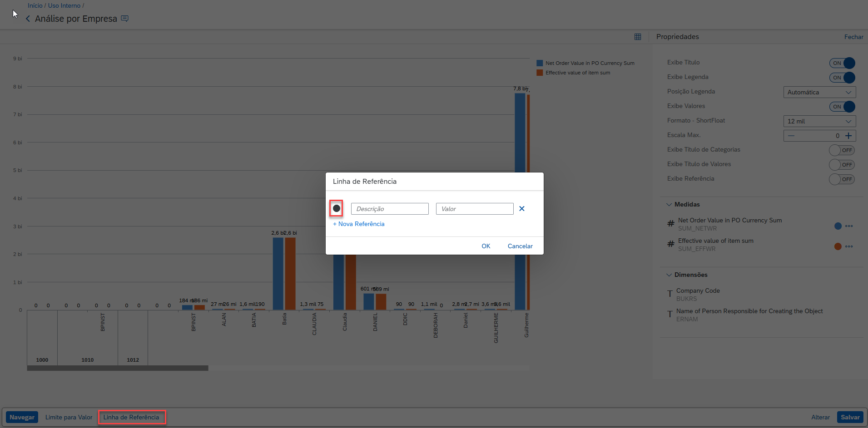The height and width of the screenshot is (428, 868).
Task: Increase Escala Max with plus icon
Action: 848,135
